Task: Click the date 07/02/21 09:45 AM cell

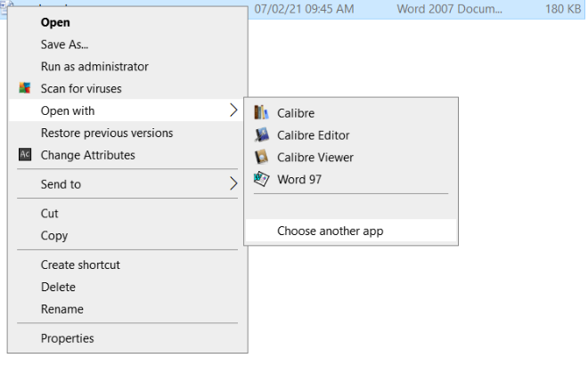Action: pyautogui.click(x=304, y=9)
